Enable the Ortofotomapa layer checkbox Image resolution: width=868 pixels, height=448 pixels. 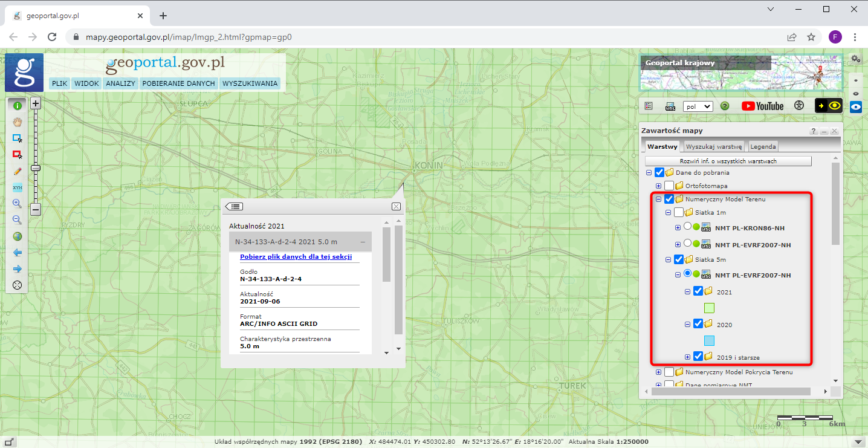(x=669, y=186)
